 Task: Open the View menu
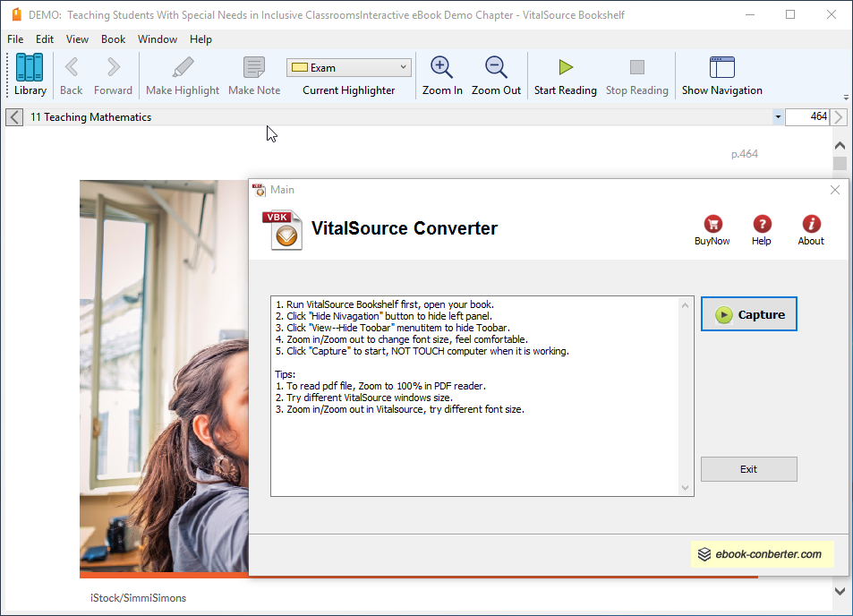[x=77, y=39]
